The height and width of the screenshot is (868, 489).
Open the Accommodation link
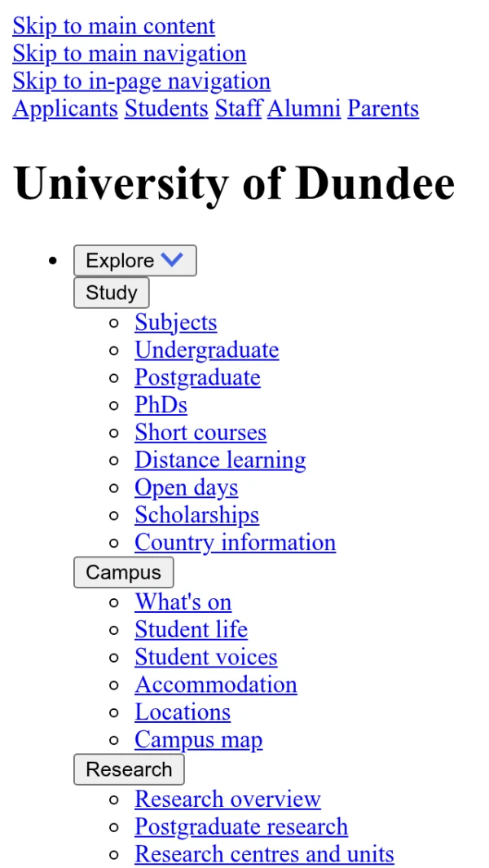[x=216, y=685]
